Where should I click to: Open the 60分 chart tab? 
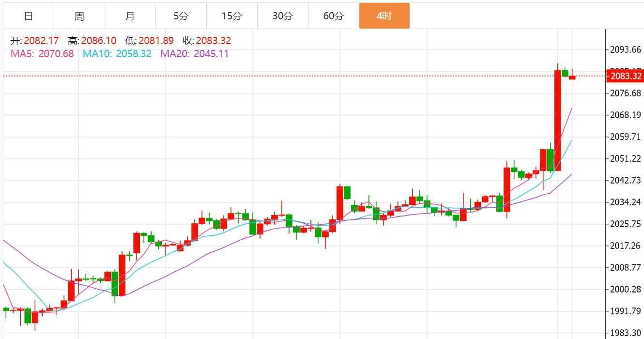coord(334,16)
